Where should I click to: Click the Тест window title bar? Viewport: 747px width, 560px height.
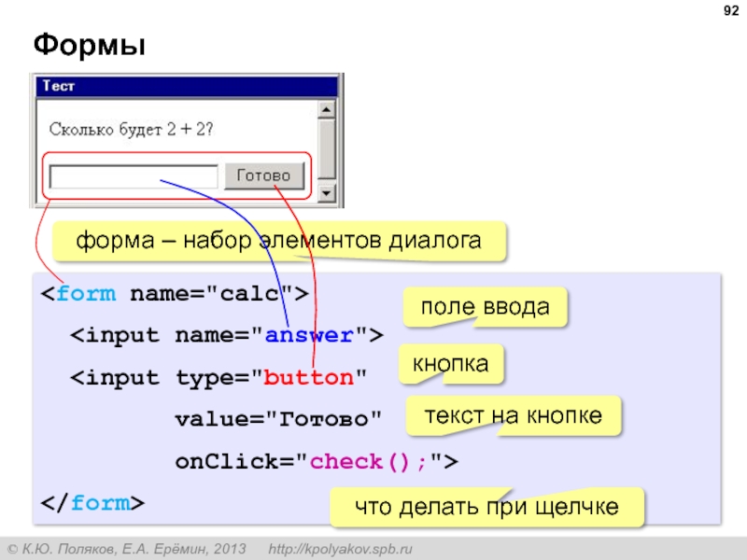click(x=187, y=86)
